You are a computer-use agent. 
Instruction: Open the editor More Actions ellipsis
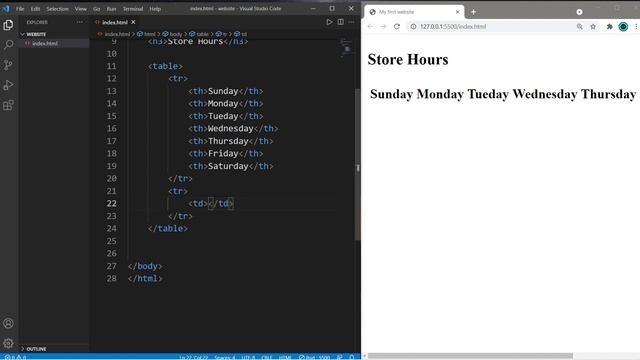[x=351, y=22]
